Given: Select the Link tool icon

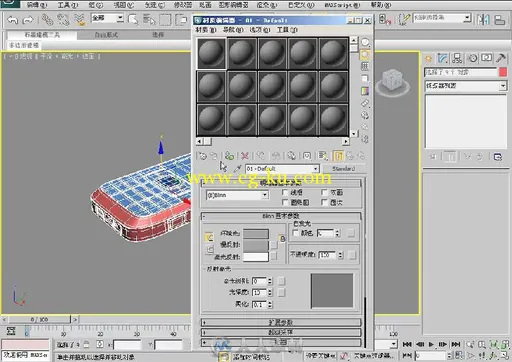Looking at the screenshot, I should tap(47, 20).
